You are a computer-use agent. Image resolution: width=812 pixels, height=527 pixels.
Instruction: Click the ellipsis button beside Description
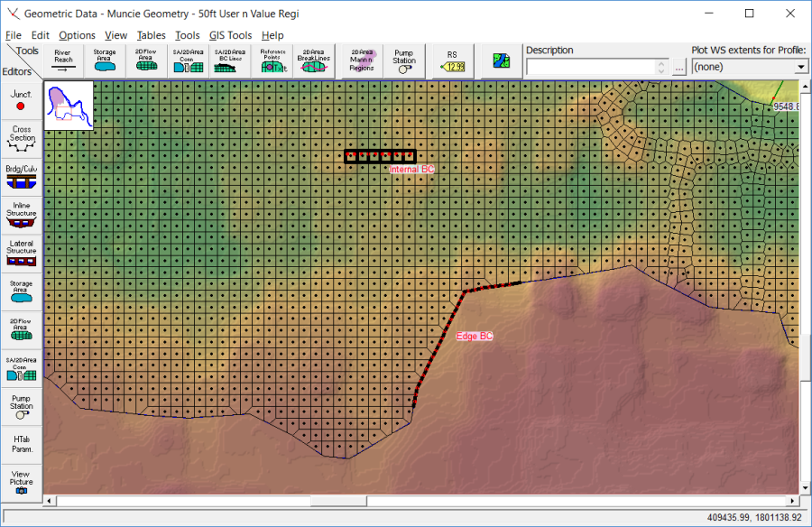(678, 67)
